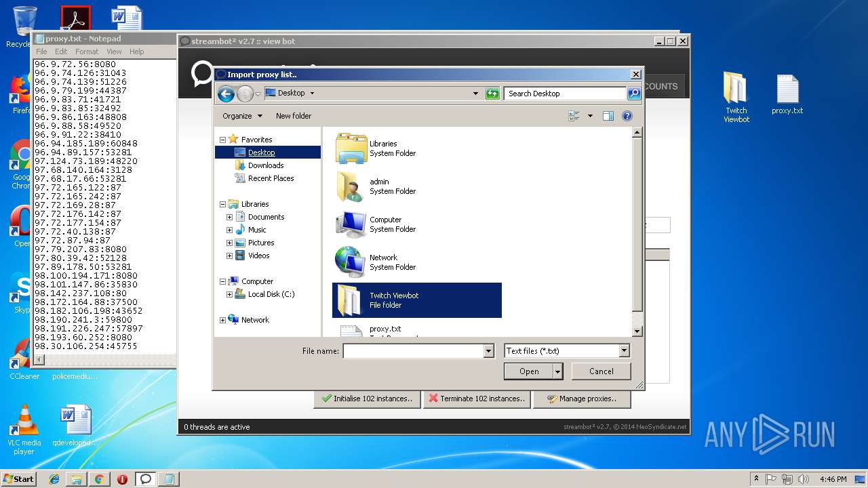Image resolution: width=868 pixels, height=488 pixels.
Task: Open the File name history dropdown
Action: click(x=488, y=351)
